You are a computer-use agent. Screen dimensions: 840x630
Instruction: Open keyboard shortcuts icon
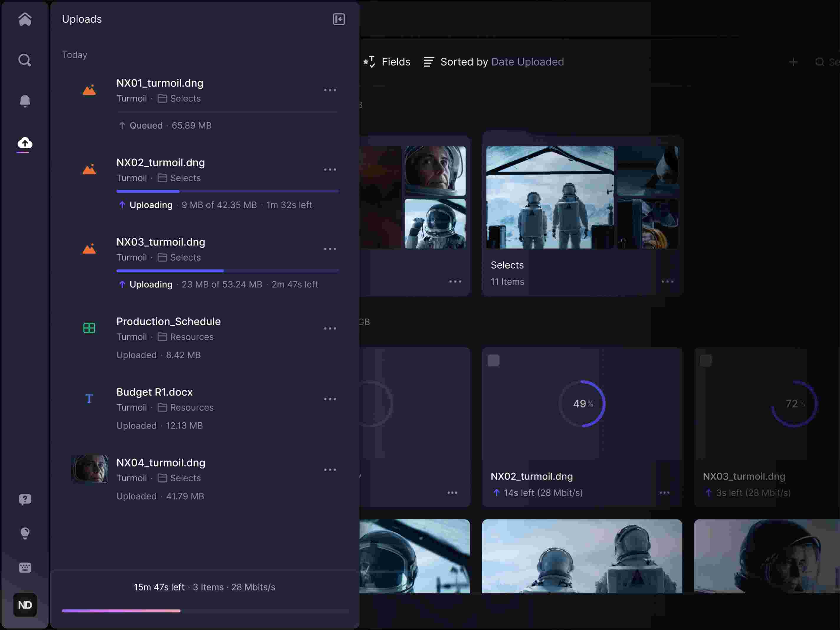25,567
